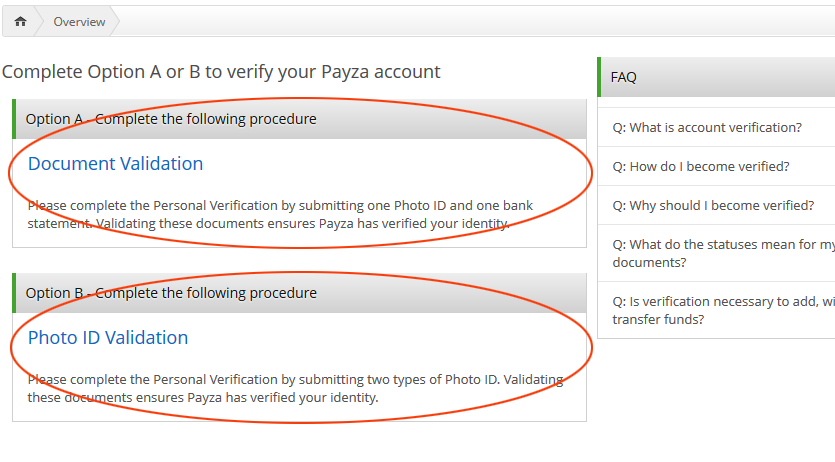Click the breadcrumb arrow after Overview
Viewport: 835px width, 462px height.
pyautogui.click(x=114, y=22)
